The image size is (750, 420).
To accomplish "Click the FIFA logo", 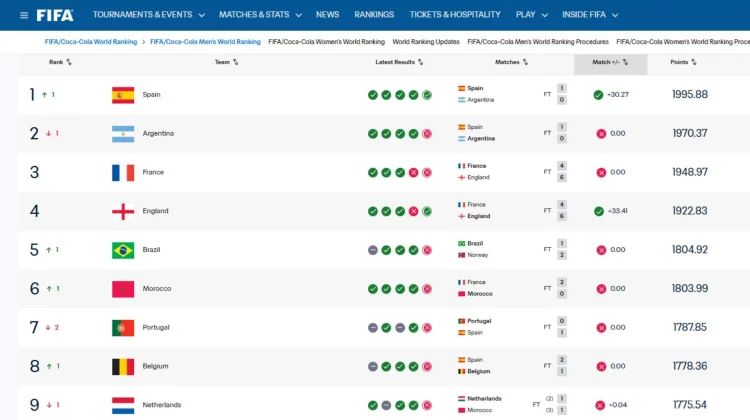I will (55, 15).
